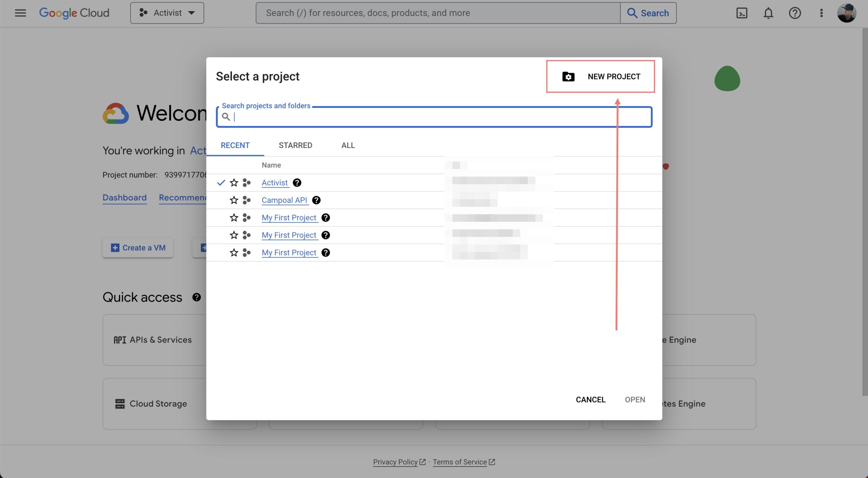868x478 pixels.
Task: Open the main navigation hamburger menu
Action: pos(20,13)
